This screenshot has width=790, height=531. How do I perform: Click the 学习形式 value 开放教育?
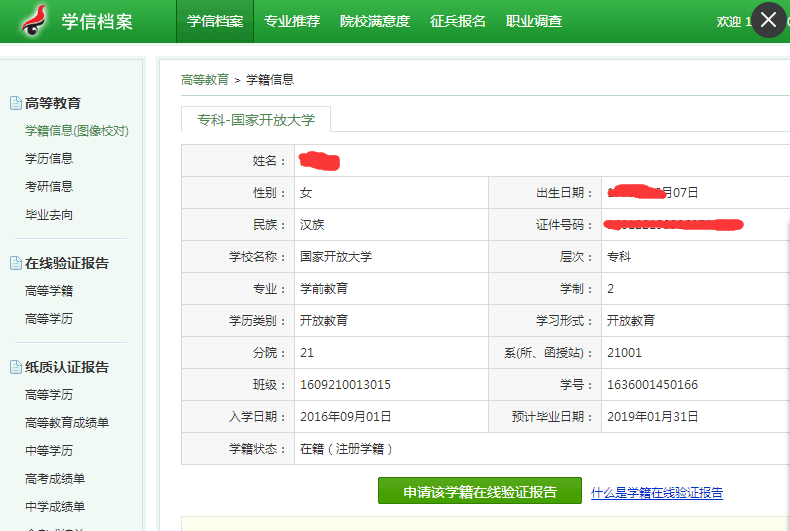(x=631, y=320)
